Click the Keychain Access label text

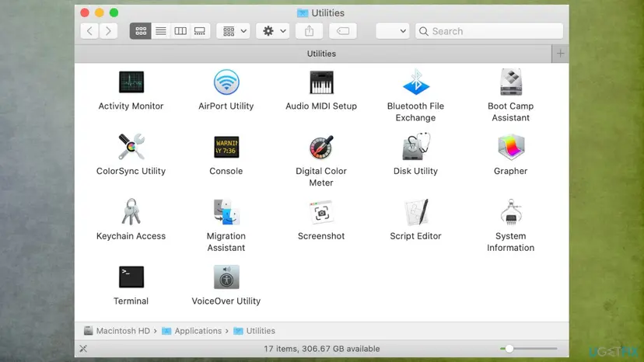click(x=131, y=236)
